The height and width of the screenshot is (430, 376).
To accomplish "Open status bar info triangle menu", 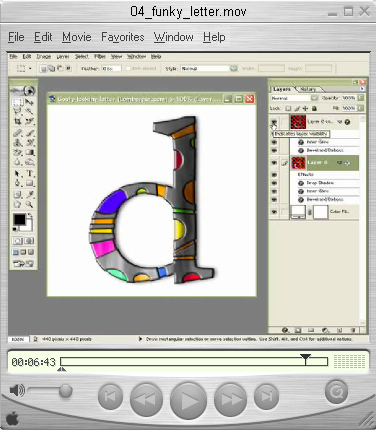I will pyautogui.click(x=140, y=339).
